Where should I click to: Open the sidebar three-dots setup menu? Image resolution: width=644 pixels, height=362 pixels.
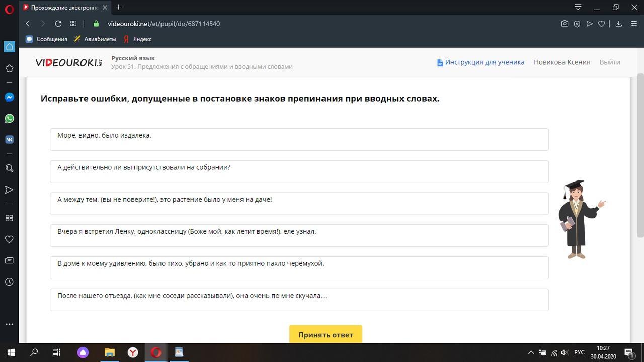pos(9,324)
